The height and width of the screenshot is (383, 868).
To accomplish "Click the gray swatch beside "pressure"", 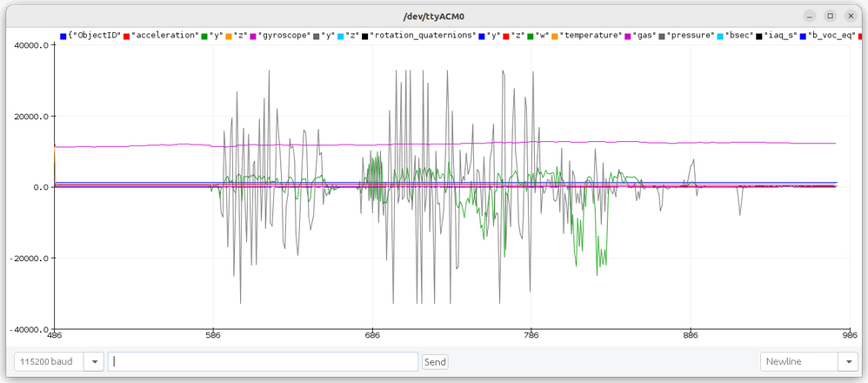I will (x=662, y=36).
